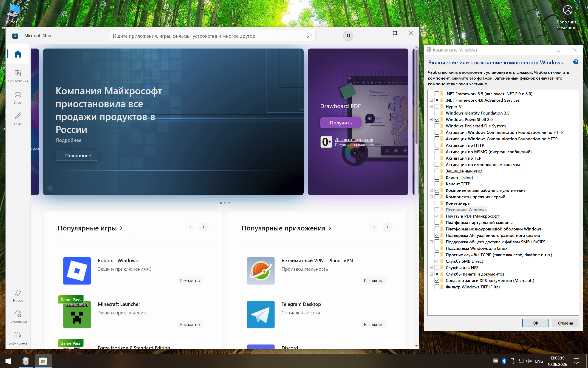The height and width of the screenshot is (368, 588).
Task: Expand the Службы для NFS node
Action: (x=431, y=268)
